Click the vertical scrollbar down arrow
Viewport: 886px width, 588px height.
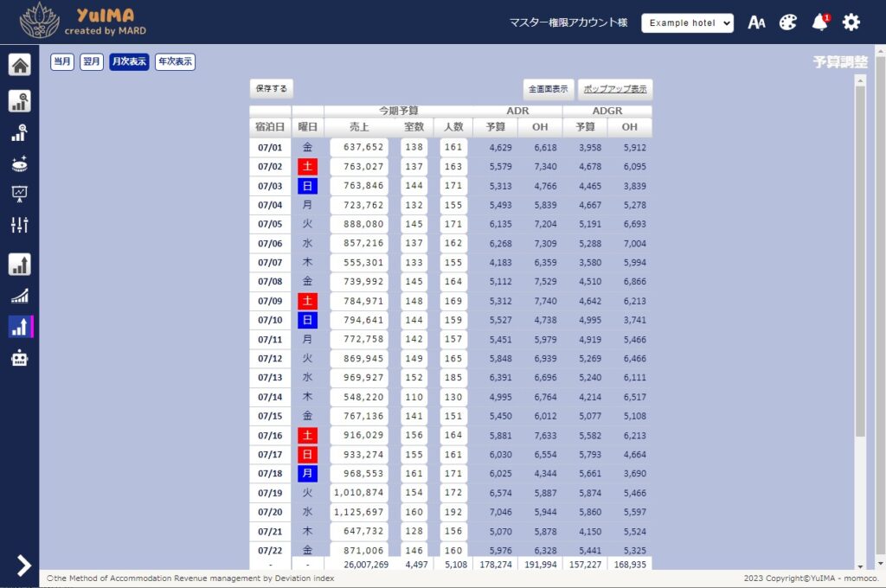859,564
